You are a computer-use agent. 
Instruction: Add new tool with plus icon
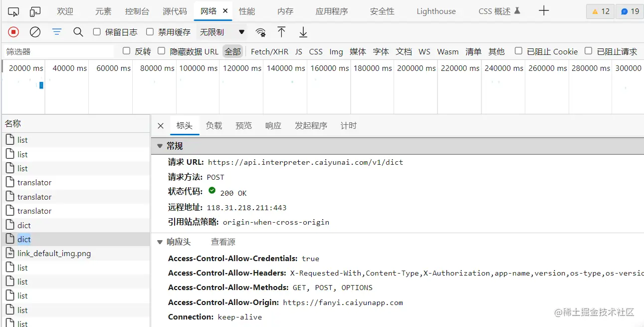(x=544, y=11)
